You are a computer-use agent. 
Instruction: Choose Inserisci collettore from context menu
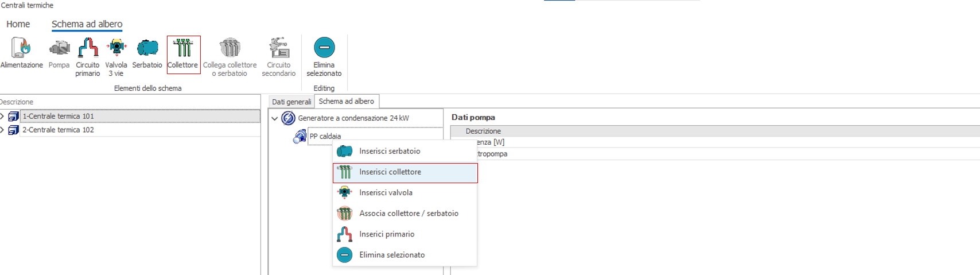pos(390,172)
